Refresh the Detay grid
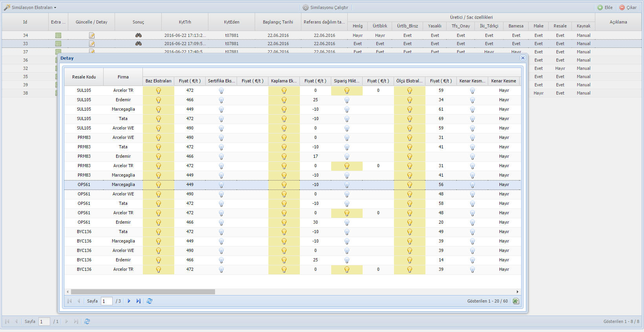 (150, 301)
